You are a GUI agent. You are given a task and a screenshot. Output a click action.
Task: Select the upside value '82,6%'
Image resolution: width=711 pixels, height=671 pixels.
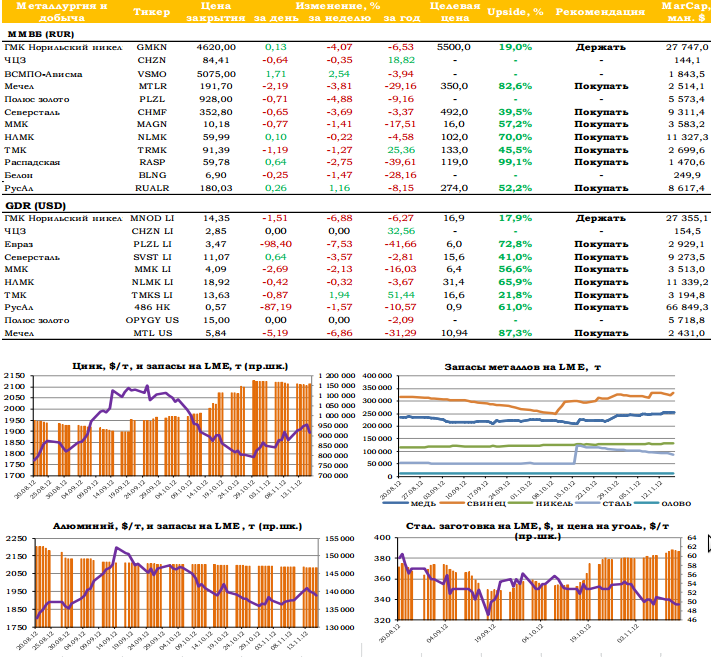pyautogui.click(x=515, y=86)
